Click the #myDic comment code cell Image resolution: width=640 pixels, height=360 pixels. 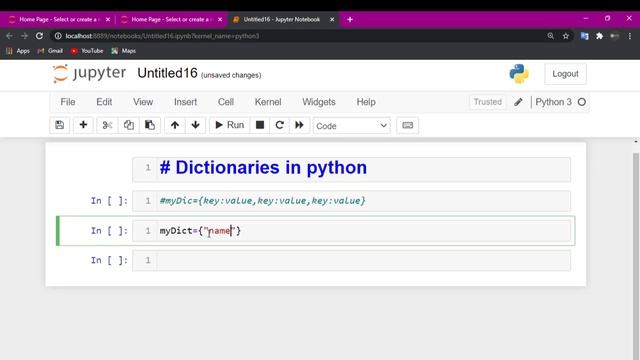coord(351,201)
